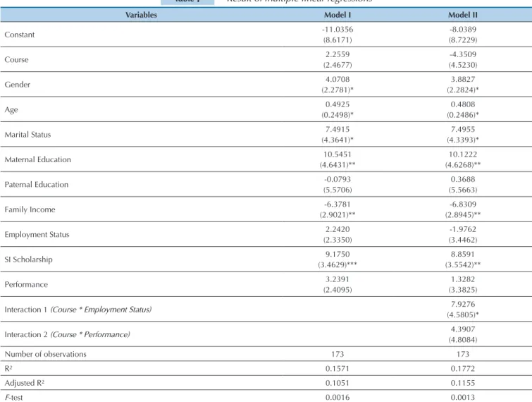Select the 'Maternal Education' row label
Image resolution: width=532 pixels, height=402 pixels.
tap(38, 159)
